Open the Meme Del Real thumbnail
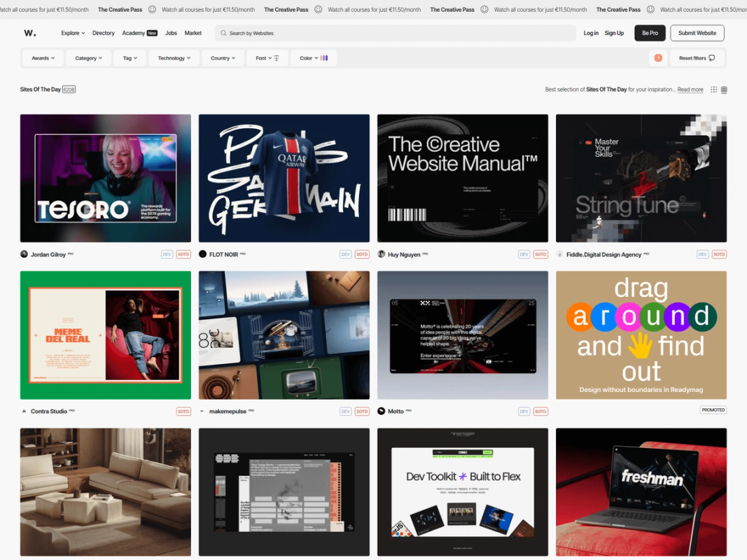The image size is (747, 560). [x=105, y=335]
